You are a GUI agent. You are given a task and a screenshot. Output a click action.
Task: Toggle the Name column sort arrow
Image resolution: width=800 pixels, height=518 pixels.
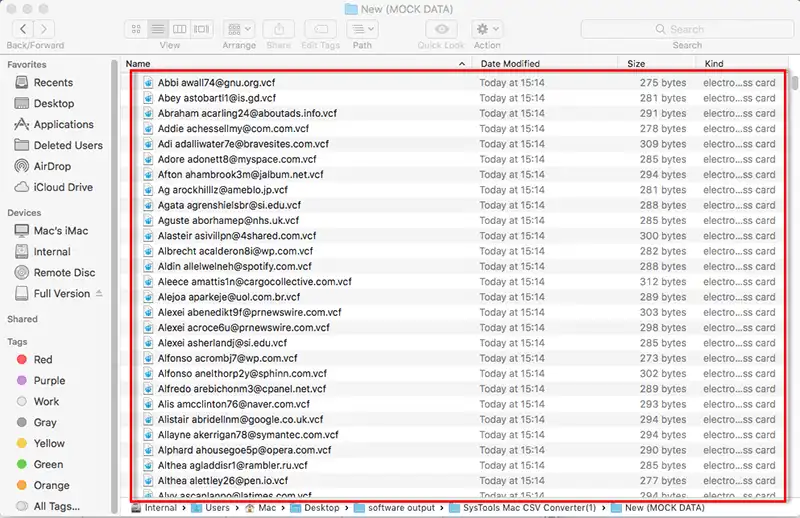tap(462, 64)
